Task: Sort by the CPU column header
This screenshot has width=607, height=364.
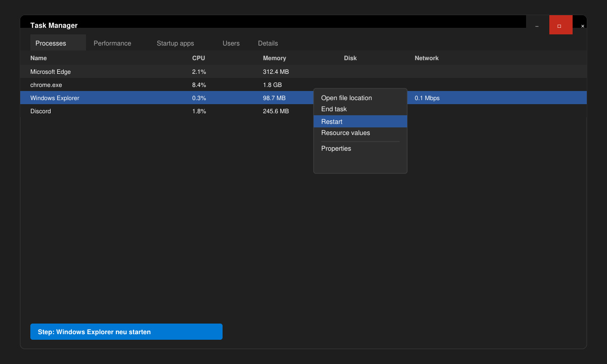Action: pyautogui.click(x=199, y=58)
